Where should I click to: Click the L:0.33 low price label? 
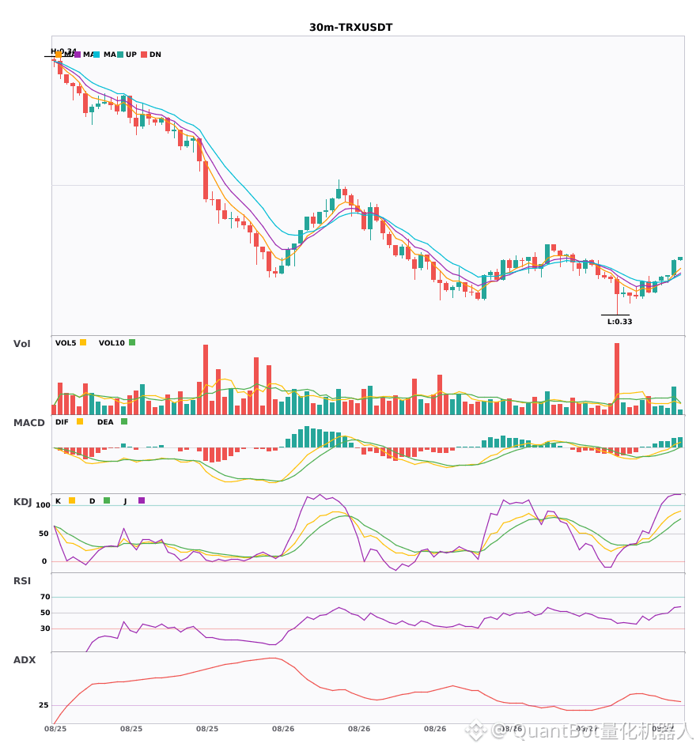click(619, 322)
